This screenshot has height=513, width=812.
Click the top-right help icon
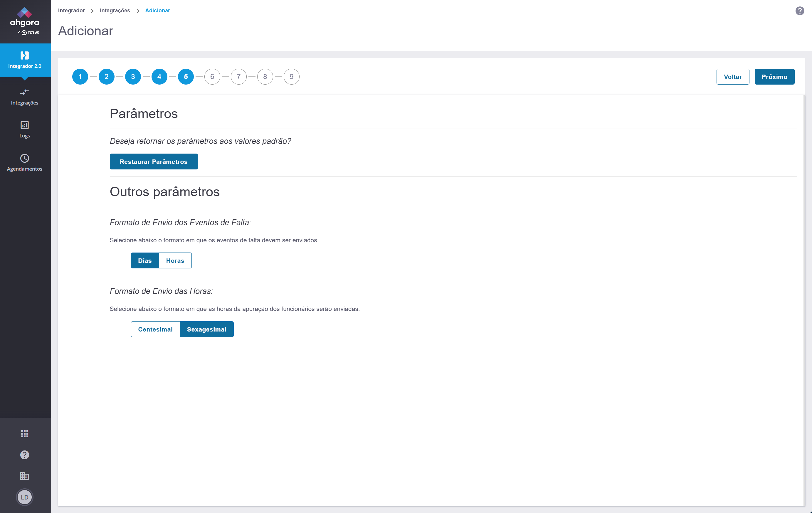click(800, 11)
